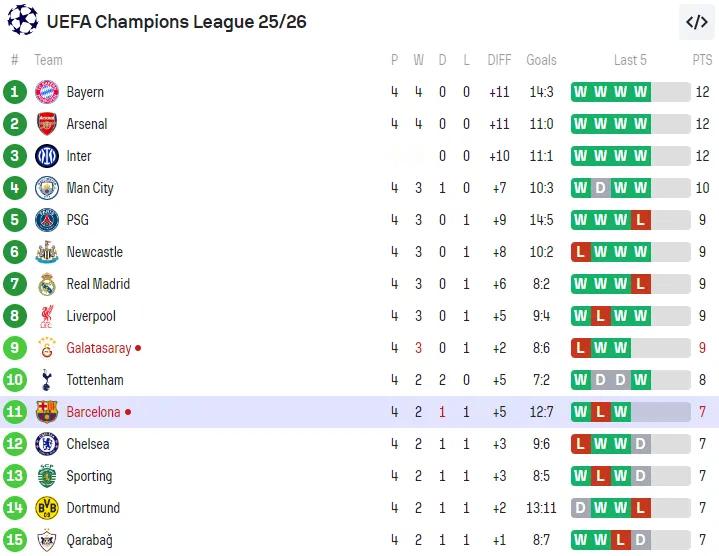Click the Chelsea club crest

click(47, 444)
